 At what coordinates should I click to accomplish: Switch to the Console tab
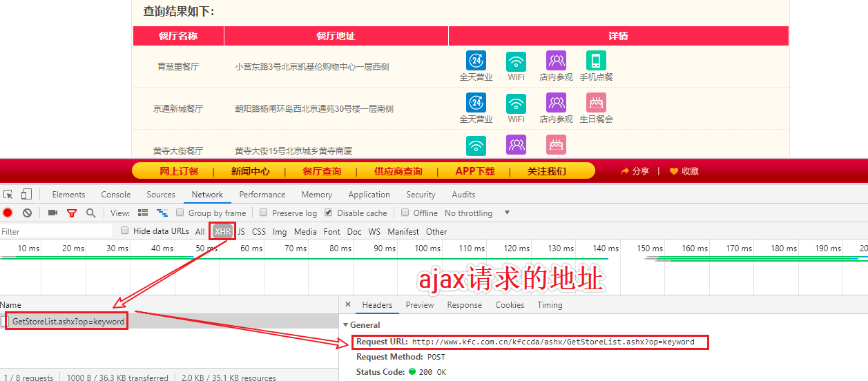(116, 195)
